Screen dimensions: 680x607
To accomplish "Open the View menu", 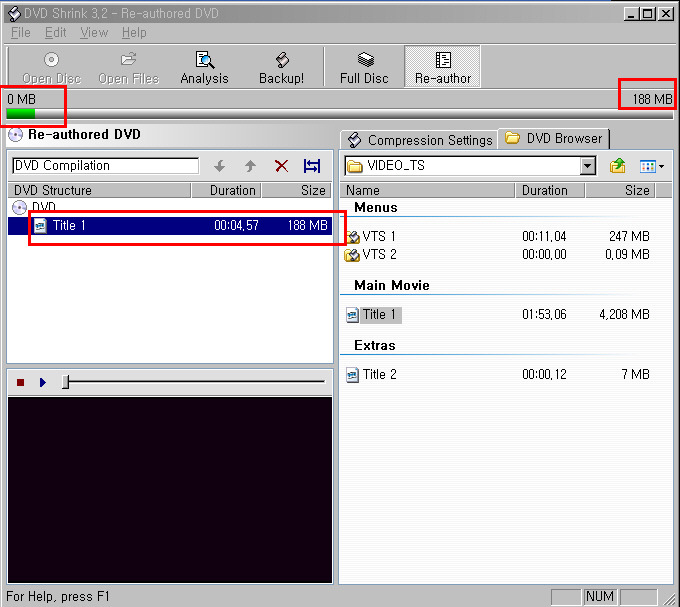I will pyautogui.click(x=94, y=33).
